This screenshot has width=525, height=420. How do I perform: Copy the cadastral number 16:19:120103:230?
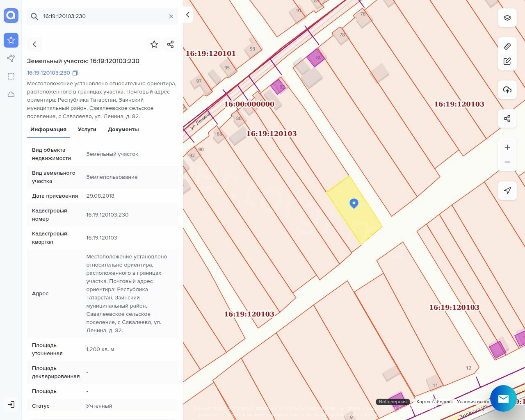75,73
